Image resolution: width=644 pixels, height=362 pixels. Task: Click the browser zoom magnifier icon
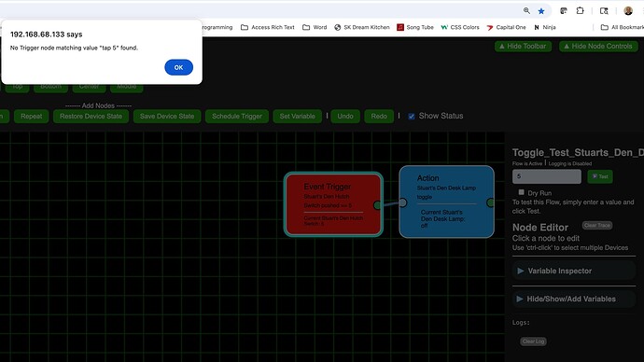pyautogui.click(x=526, y=10)
